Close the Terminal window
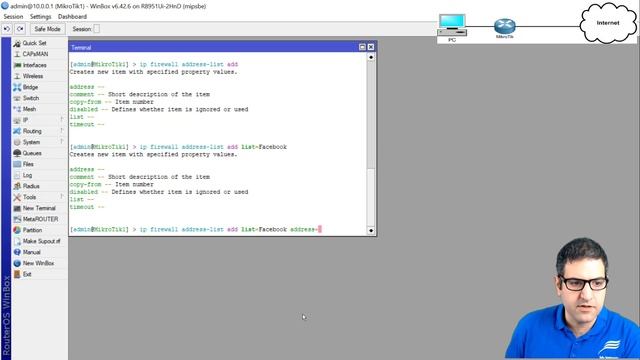640x360 pixels. point(371,47)
